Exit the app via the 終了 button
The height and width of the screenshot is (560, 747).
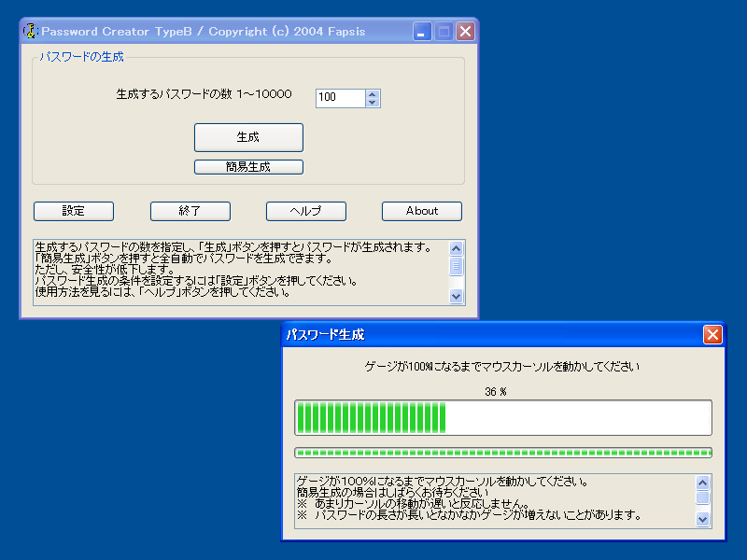190,211
